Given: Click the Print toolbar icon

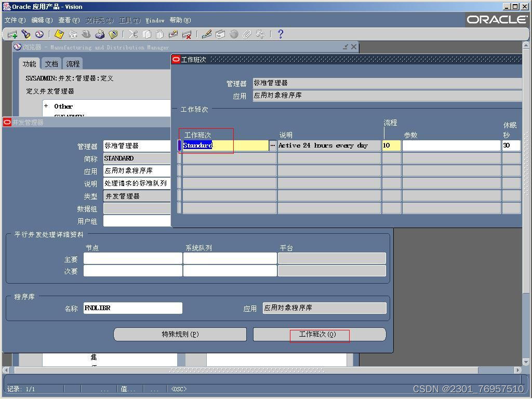Looking at the screenshot, I should click(x=100, y=34).
